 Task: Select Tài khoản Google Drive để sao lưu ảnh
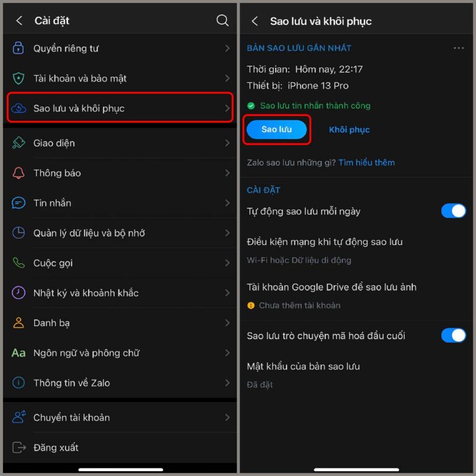[357, 296]
